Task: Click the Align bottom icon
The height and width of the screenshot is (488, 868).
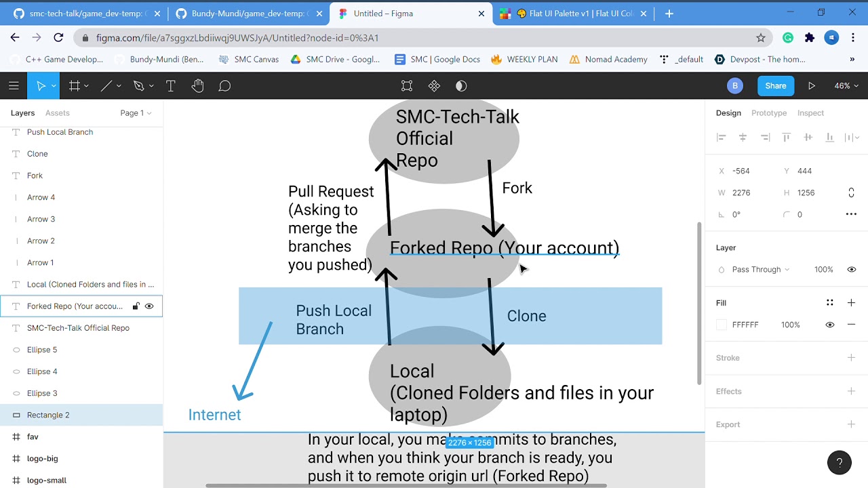Action: 829,138
